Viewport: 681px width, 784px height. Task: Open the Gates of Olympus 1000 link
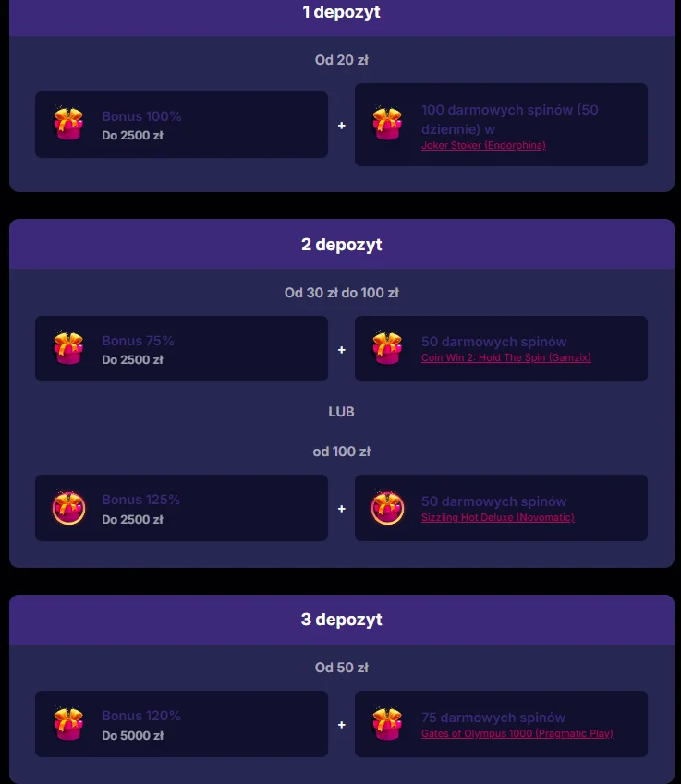coord(517,733)
